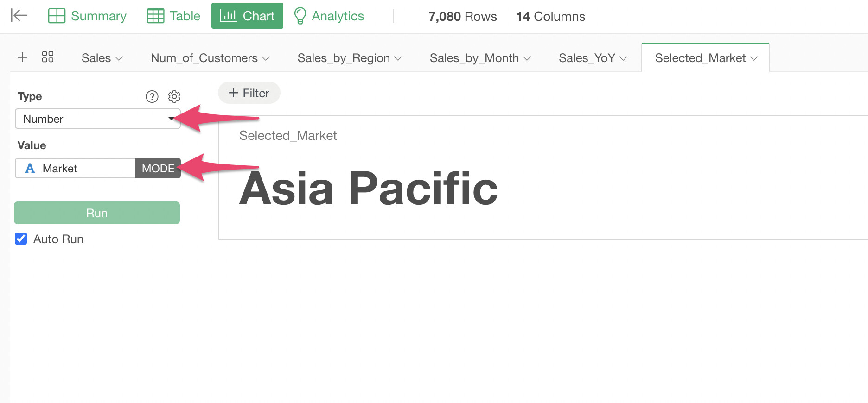Open the Selected_Market tab chevron menu
This screenshot has width=868, height=403.
(x=754, y=58)
